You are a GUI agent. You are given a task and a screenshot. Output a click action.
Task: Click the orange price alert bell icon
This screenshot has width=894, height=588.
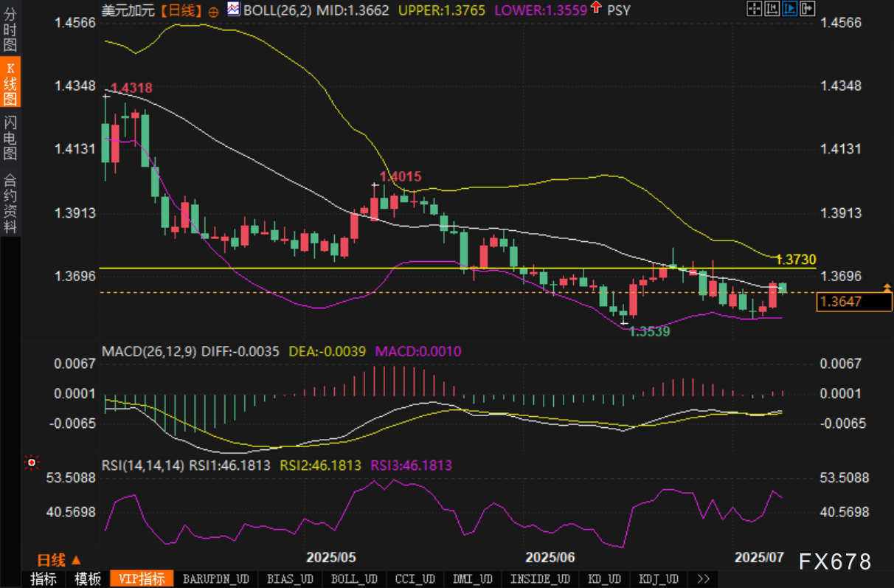tap(887, 287)
